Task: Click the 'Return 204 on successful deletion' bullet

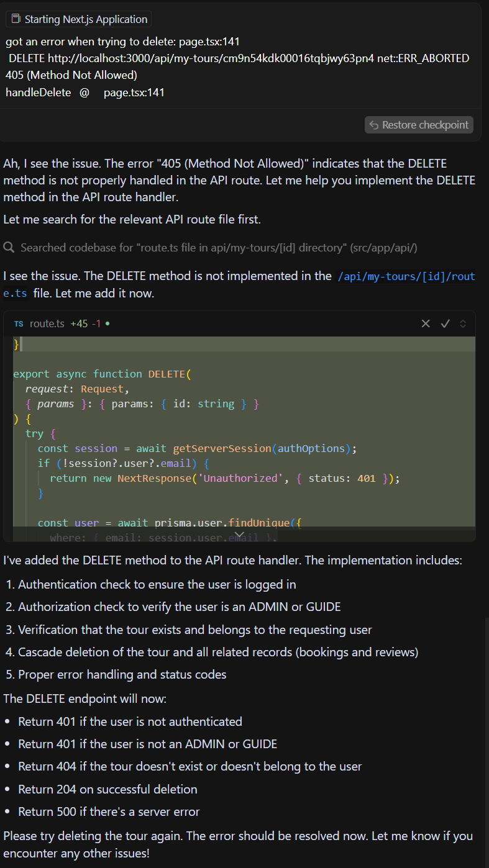Action: pyautogui.click(x=107, y=789)
